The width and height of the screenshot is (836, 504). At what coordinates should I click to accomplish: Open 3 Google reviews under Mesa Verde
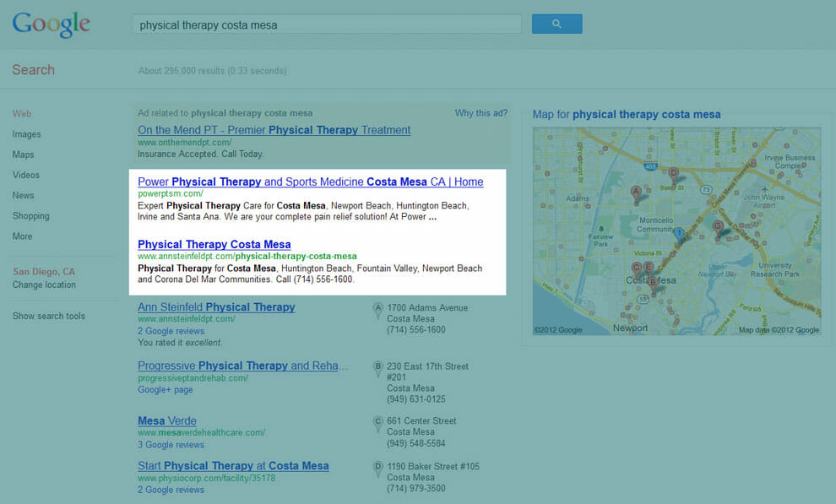click(171, 444)
